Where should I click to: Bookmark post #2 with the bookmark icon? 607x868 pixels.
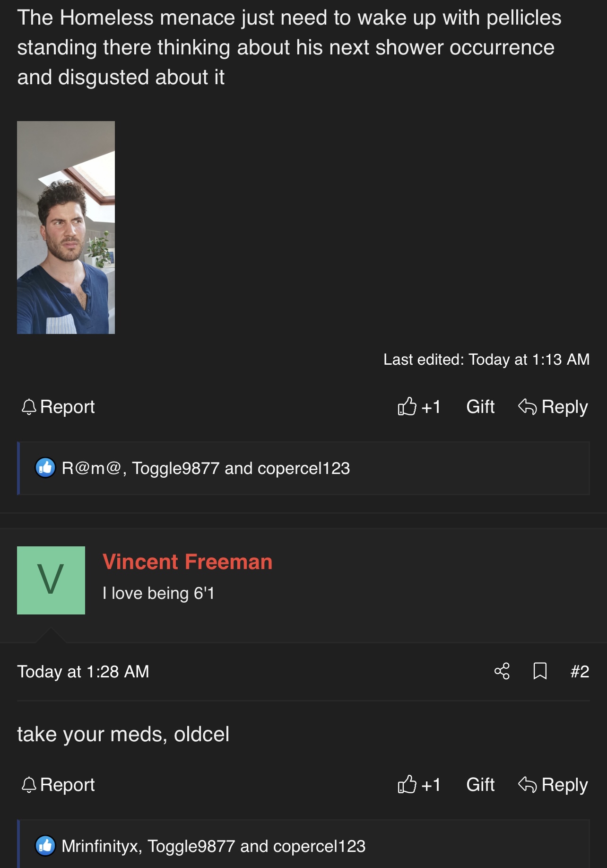pyautogui.click(x=540, y=671)
